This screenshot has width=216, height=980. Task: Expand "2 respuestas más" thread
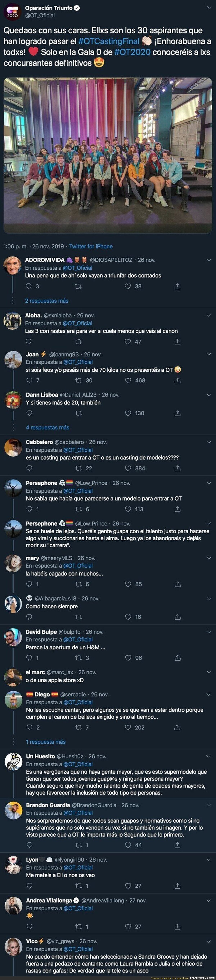click(47, 301)
